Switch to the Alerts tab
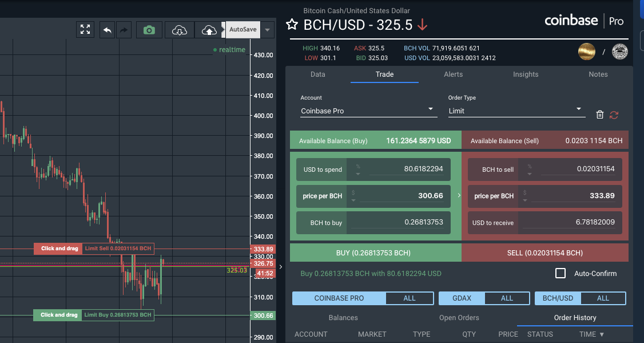This screenshot has height=343, width=644. (x=453, y=74)
